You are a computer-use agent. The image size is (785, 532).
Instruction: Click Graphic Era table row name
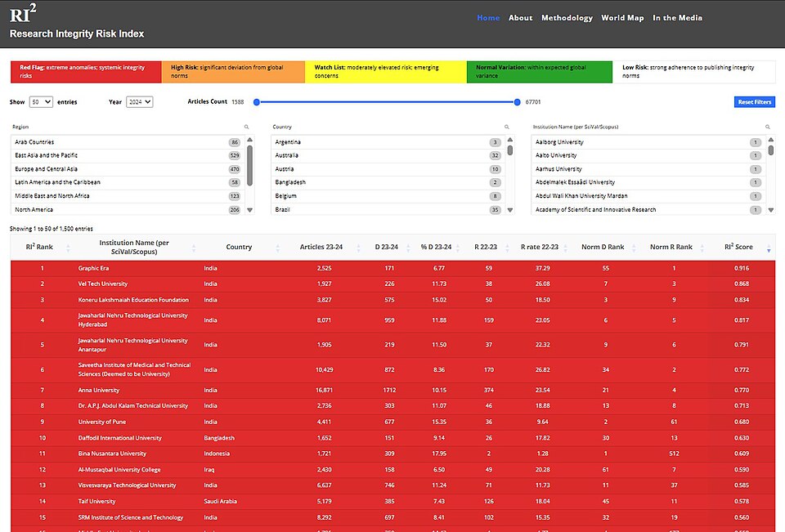click(93, 268)
